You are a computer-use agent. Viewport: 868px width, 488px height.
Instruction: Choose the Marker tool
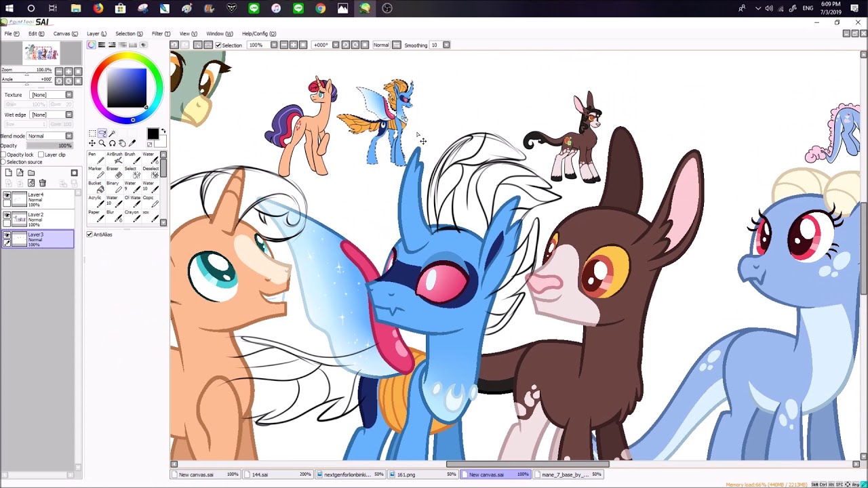(96, 172)
